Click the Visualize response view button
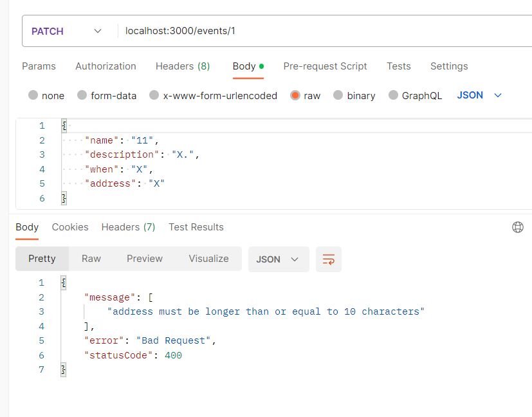Viewport: 532px width, 417px height. coord(208,259)
